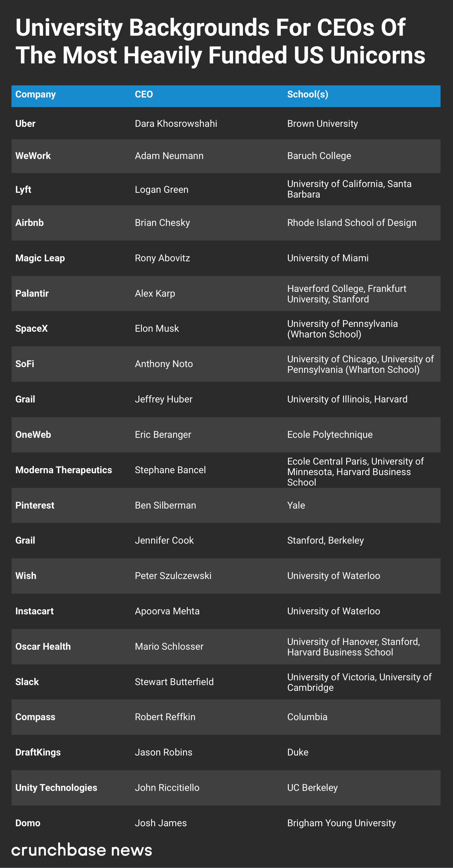Viewport: 453px width, 868px height.
Task: Click the Lyft company name
Action: pos(23,189)
